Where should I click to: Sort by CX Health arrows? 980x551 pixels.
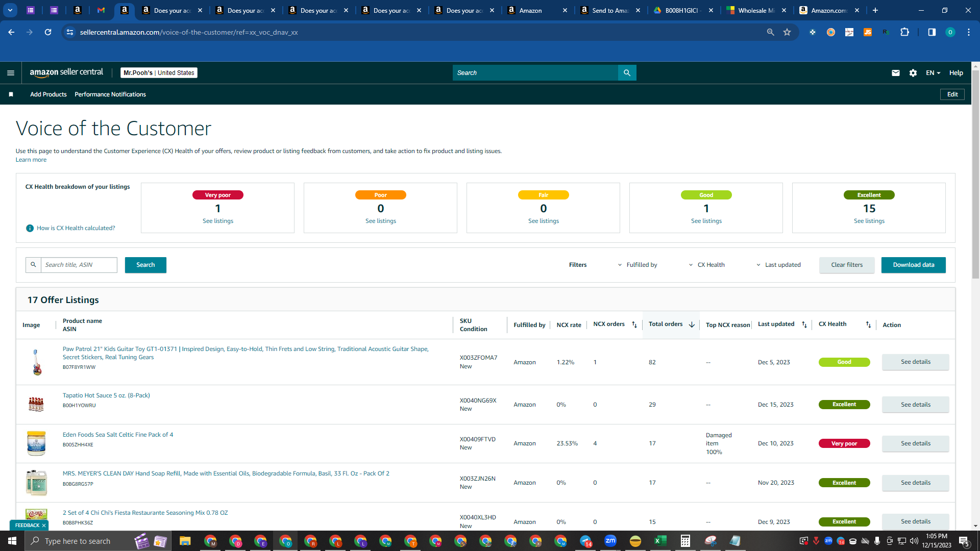coord(868,324)
